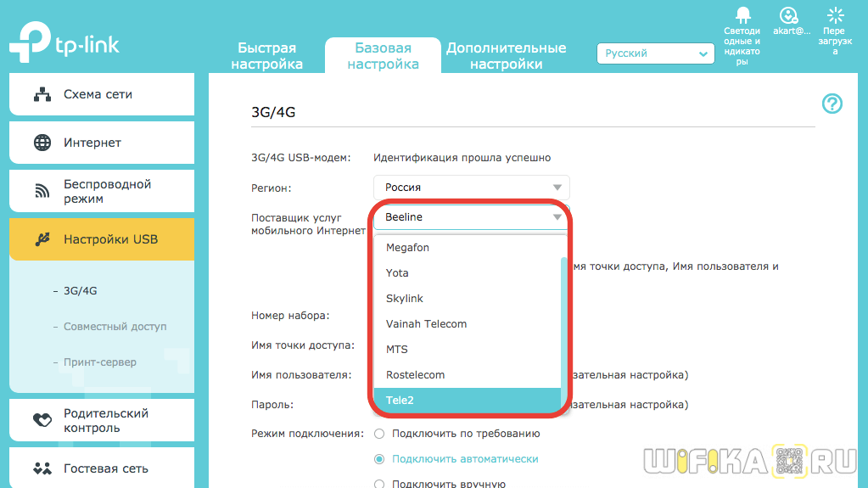
Task: Open the Схема сети section
Action: click(x=102, y=94)
